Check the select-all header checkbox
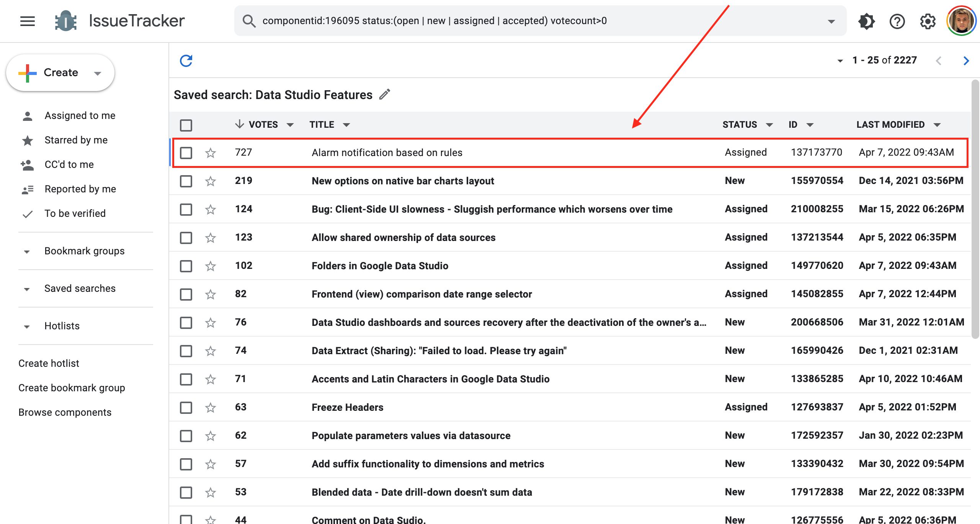The image size is (980, 524). 186,125
